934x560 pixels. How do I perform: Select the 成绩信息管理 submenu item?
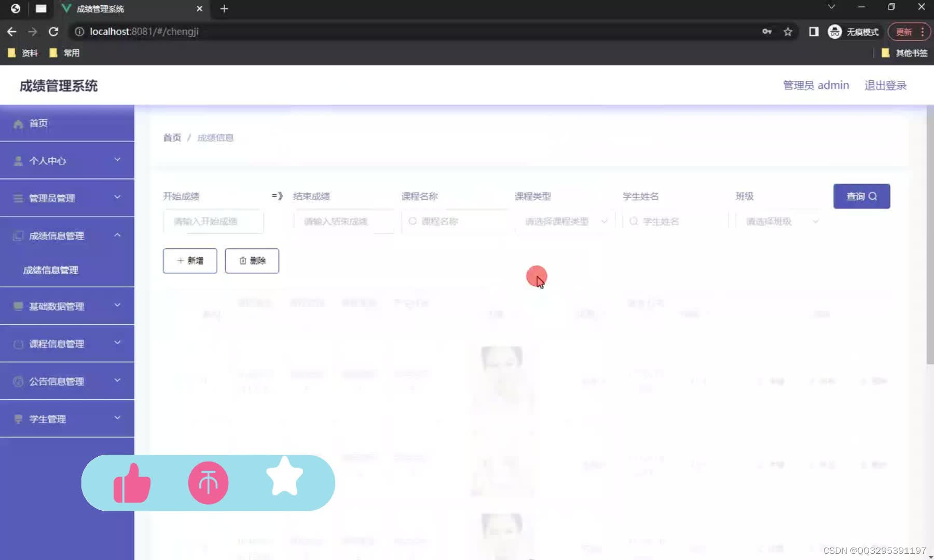point(50,270)
